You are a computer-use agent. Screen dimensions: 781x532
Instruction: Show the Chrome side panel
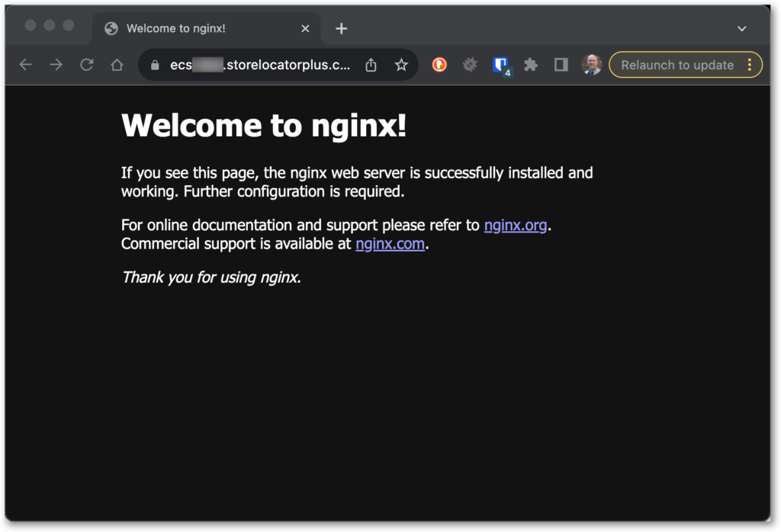point(561,65)
